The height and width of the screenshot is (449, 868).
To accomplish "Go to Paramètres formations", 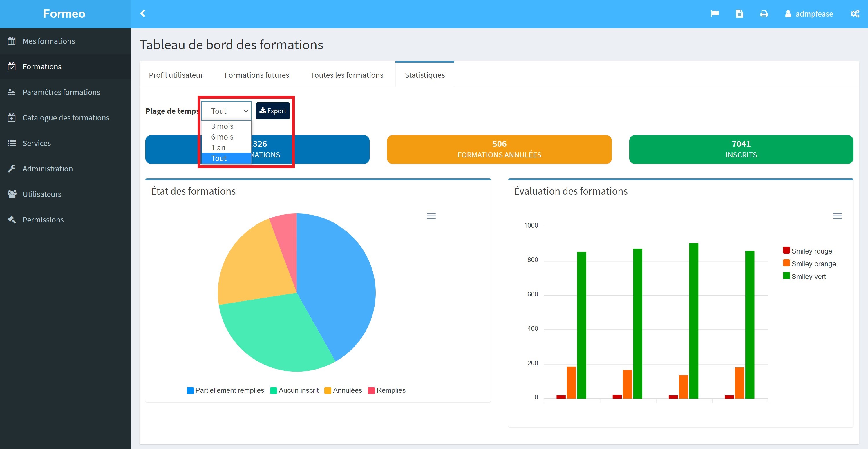I will pos(65,92).
